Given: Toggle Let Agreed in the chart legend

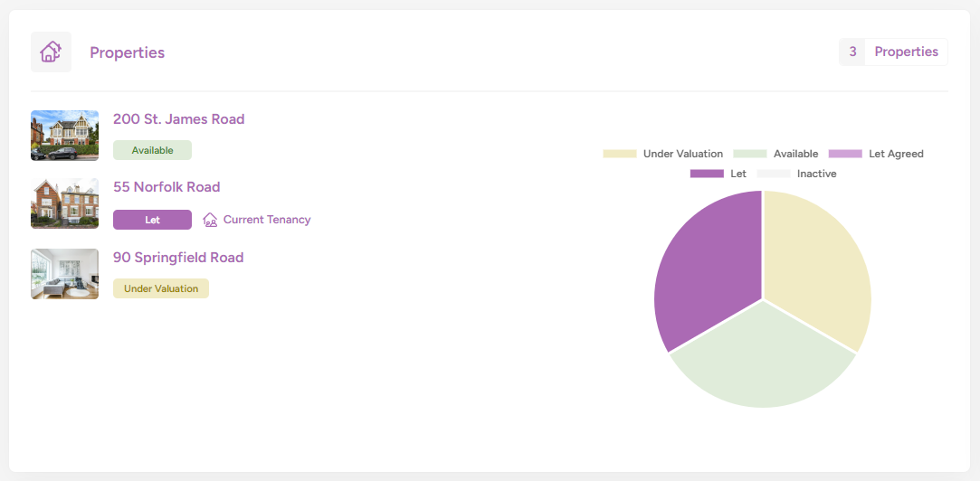Looking at the screenshot, I should (x=877, y=154).
